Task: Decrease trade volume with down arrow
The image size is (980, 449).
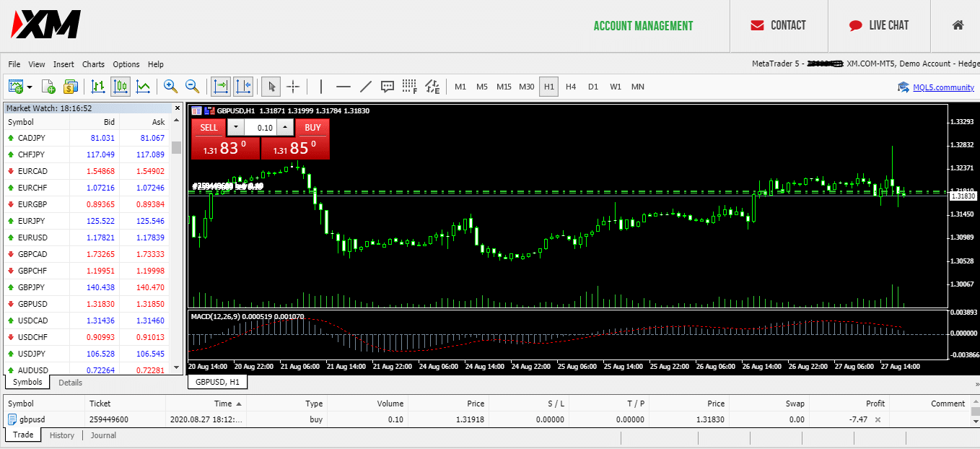Action: coord(236,128)
